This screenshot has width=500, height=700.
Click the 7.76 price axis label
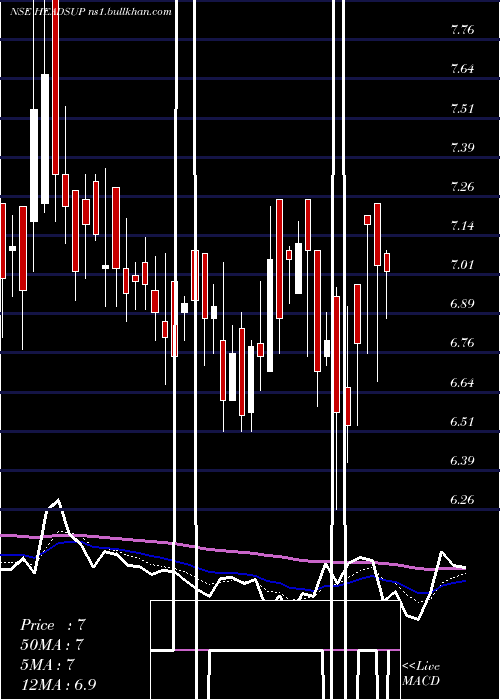[462, 30]
